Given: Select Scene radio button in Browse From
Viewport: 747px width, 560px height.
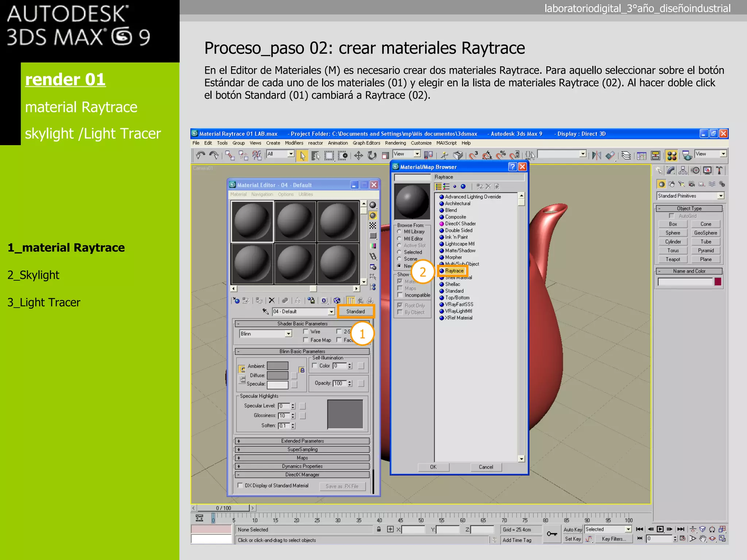Looking at the screenshot, I should [x=399, y=259].
